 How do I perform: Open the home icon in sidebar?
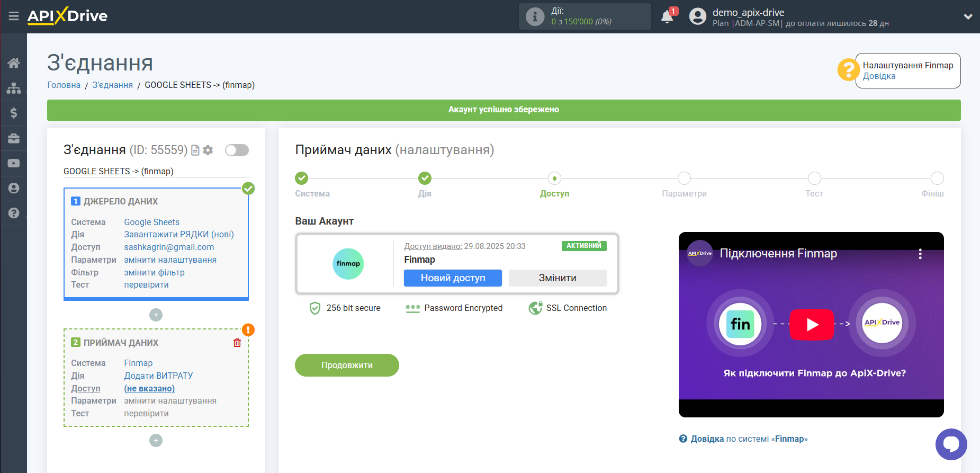(14, 63)
